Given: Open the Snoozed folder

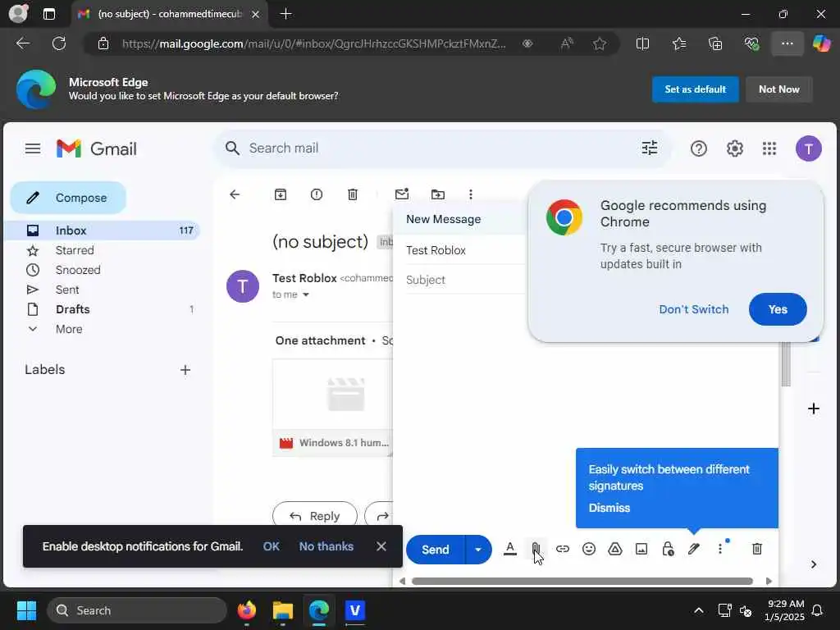Looking at the screenshot, I should click(x=102, y=270).
